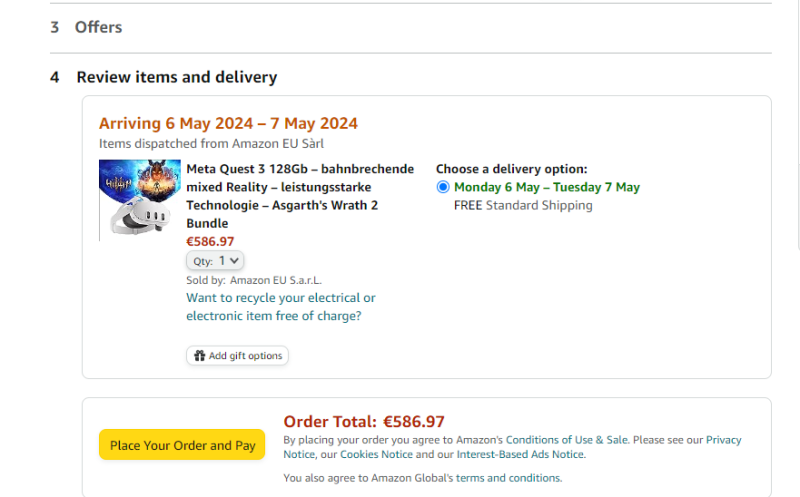Open the Conditions of Use & Sale link
Image resolution: width=800 pixels, height=497 pixels.
point(567,440)
